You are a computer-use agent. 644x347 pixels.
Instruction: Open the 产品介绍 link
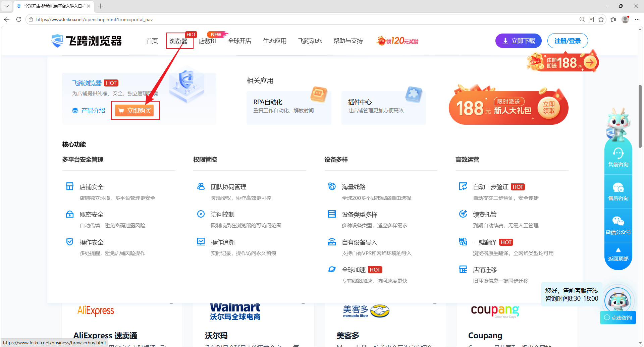coord(89,111)
